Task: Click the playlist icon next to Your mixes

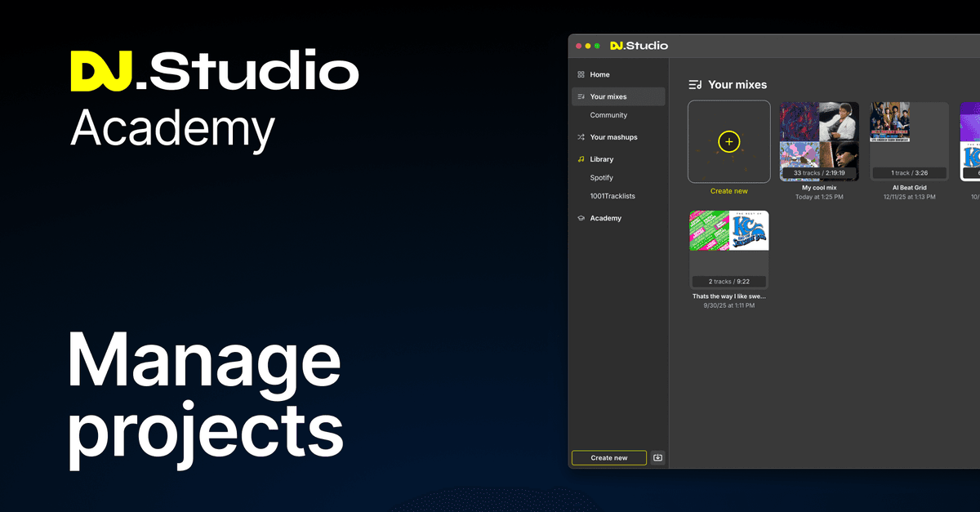Action: [x=580, y=96]
